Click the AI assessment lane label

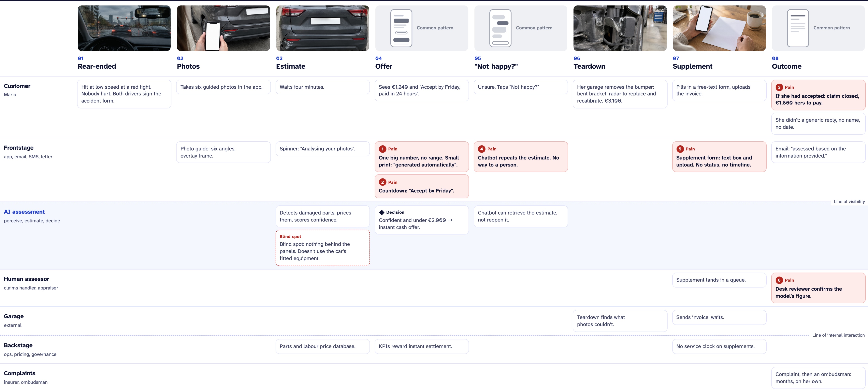click(24, 212)
